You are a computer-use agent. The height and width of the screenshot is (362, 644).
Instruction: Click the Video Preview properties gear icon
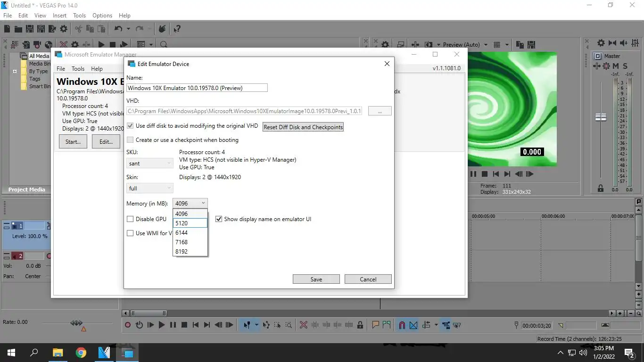(x=385, y=45)
